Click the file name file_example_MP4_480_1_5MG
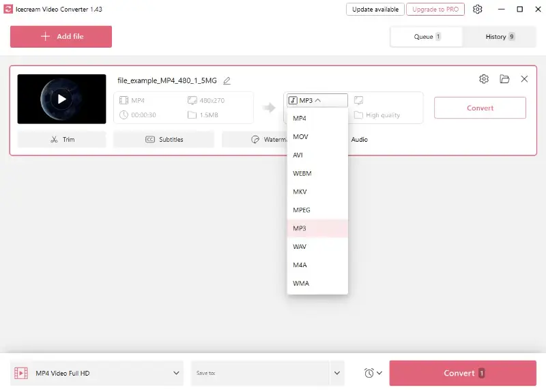The image size is (546, 392). click(167, 80)
